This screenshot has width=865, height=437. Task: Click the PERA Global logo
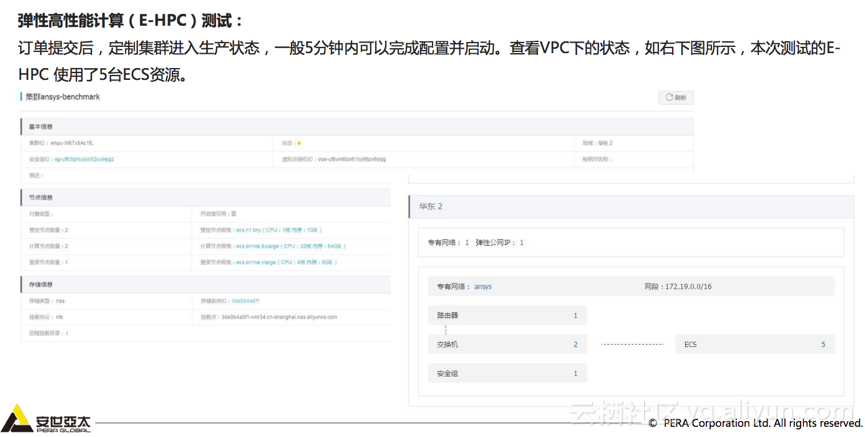click(45, 419)
